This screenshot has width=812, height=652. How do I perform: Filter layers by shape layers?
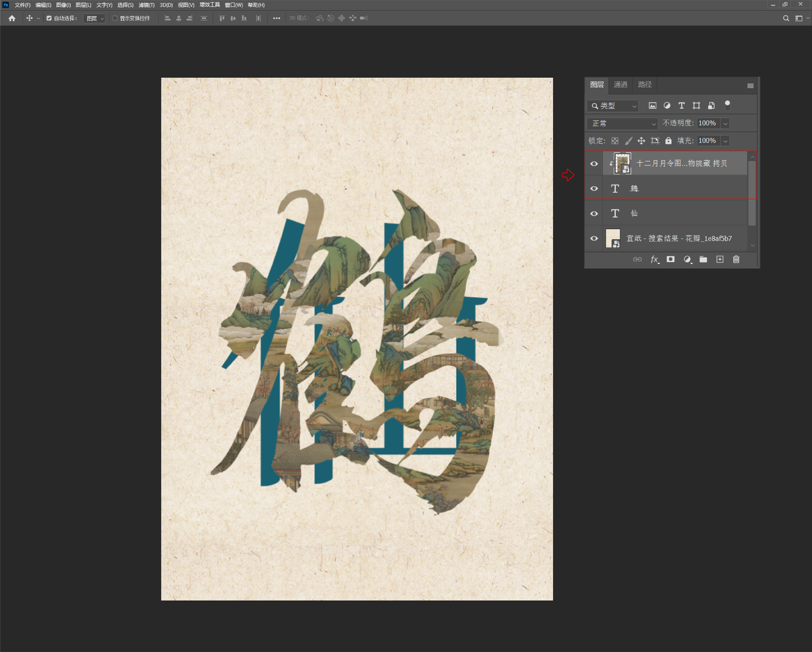click(x=696, y=106)
